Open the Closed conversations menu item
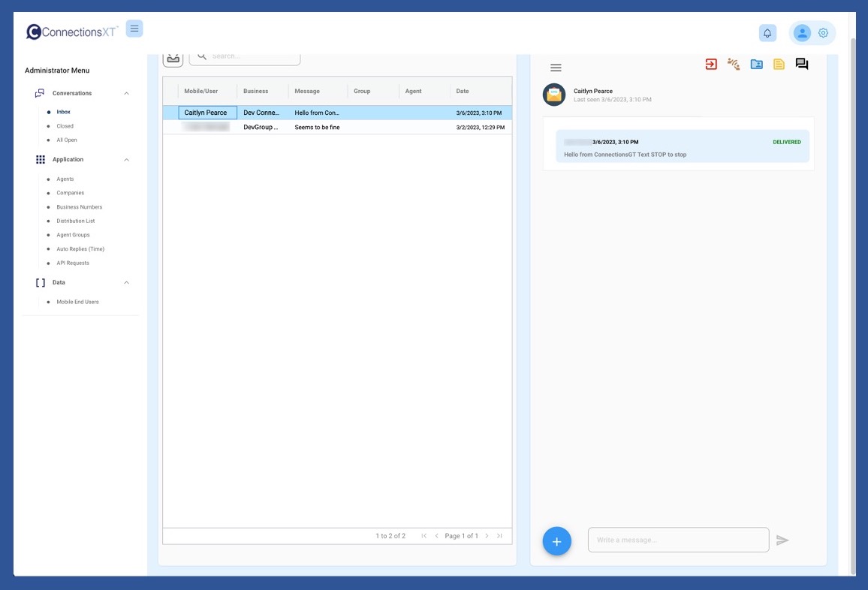 tap(65, 126)
